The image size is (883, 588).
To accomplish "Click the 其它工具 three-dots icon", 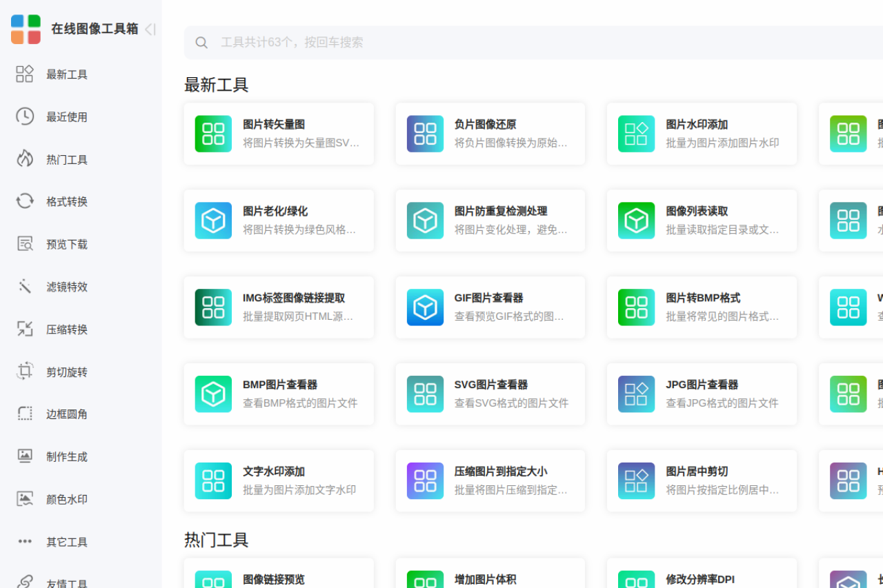I will (x=25, y=541).
